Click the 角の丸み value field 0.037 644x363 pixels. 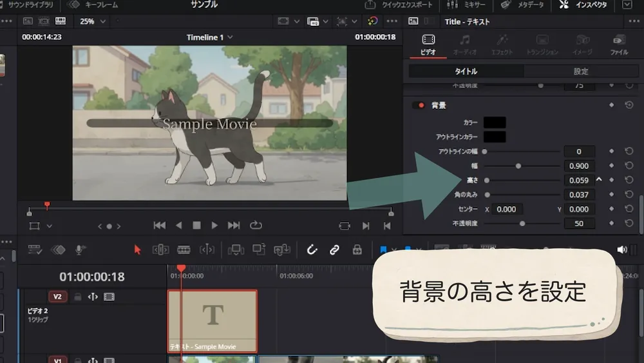(x=579, y=195)
